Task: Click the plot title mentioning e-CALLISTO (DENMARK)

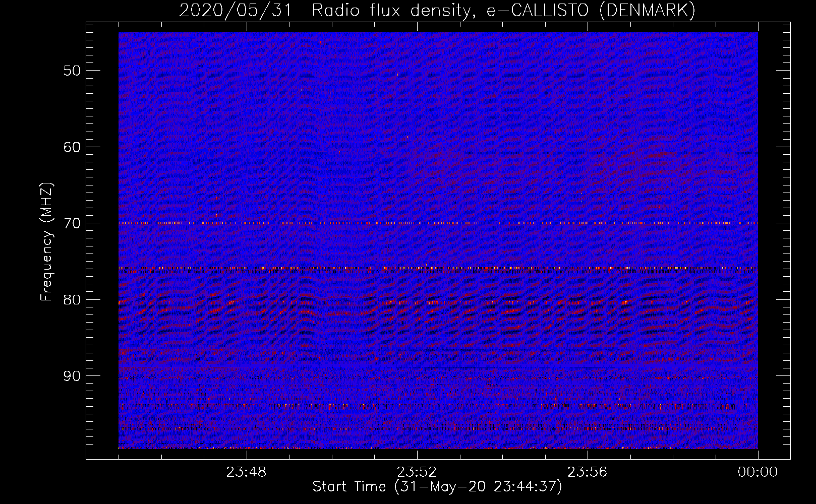Action: (x=437, y=10)
